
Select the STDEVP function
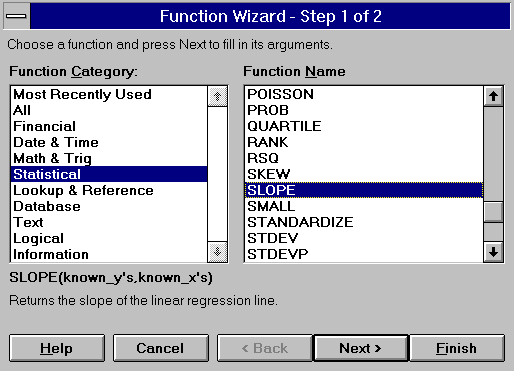point(364,254)
